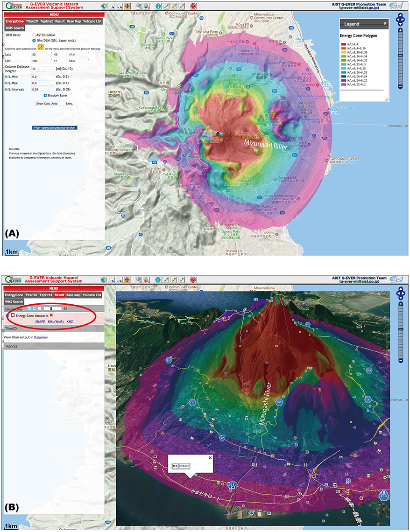Expand Titan2D results section header
Screen dimensions: 410x532
(54, 329)
